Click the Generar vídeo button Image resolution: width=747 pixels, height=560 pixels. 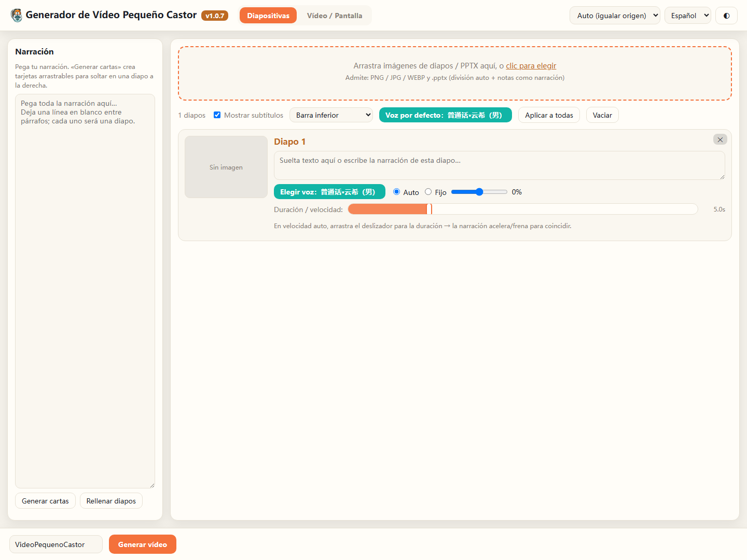[x=143, y=544]
